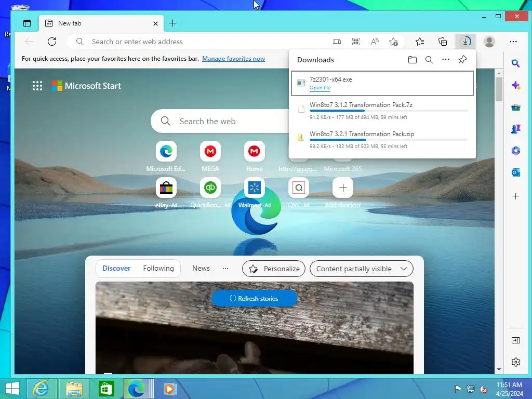
Task: Open sidebar Search icon
Action: 516,63
